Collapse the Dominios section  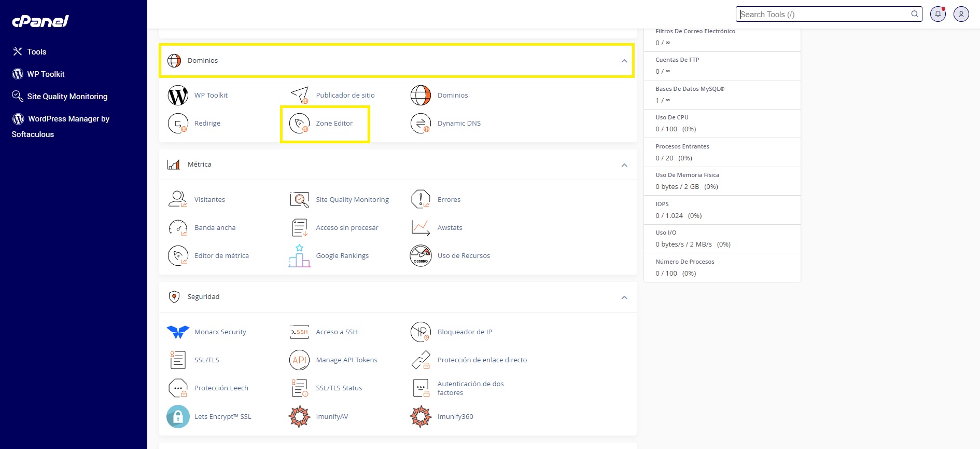(x=624, y=61)
